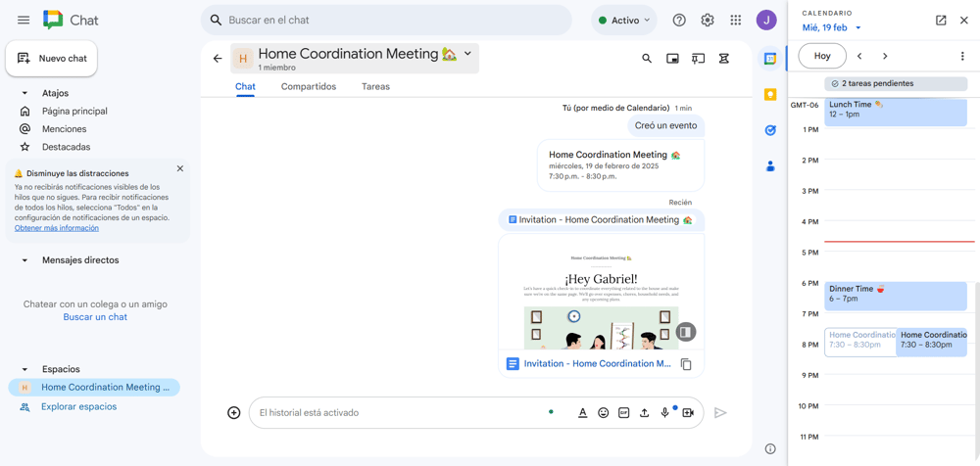The image size is (980, 466).
Task: Go to the previous day in the calendar
Action: (x=859, y=56)
